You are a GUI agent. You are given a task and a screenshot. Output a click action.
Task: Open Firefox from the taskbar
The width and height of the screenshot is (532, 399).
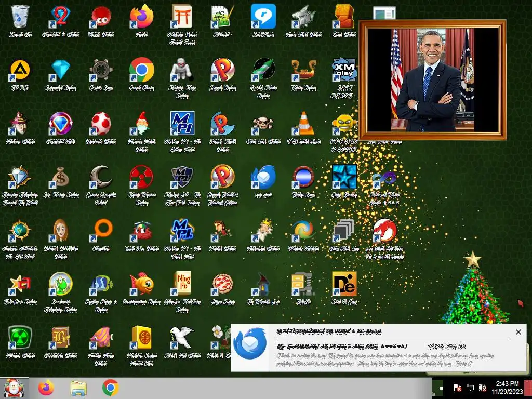[x=46, y=388]
